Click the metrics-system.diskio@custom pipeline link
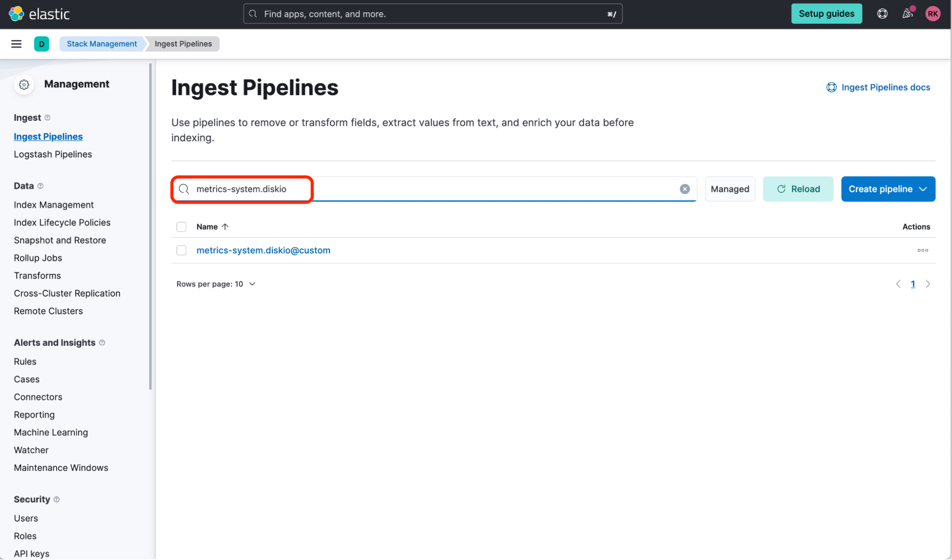 tap(263, 250)
